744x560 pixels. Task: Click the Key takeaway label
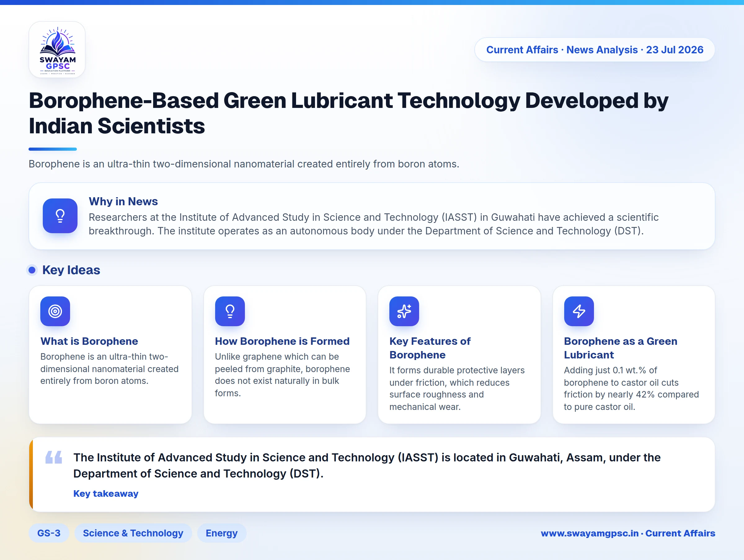pyautogui.click(x=106, y=493)
